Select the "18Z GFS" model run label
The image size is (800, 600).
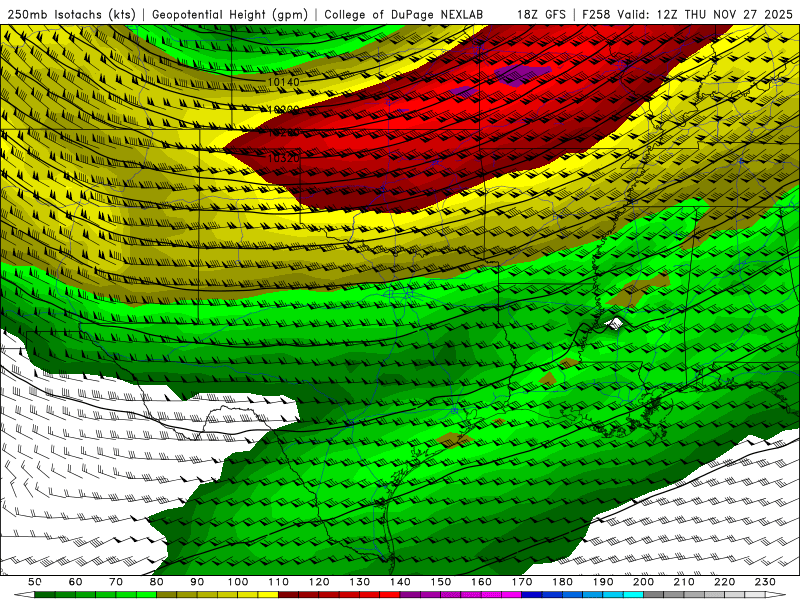point(541,14)
